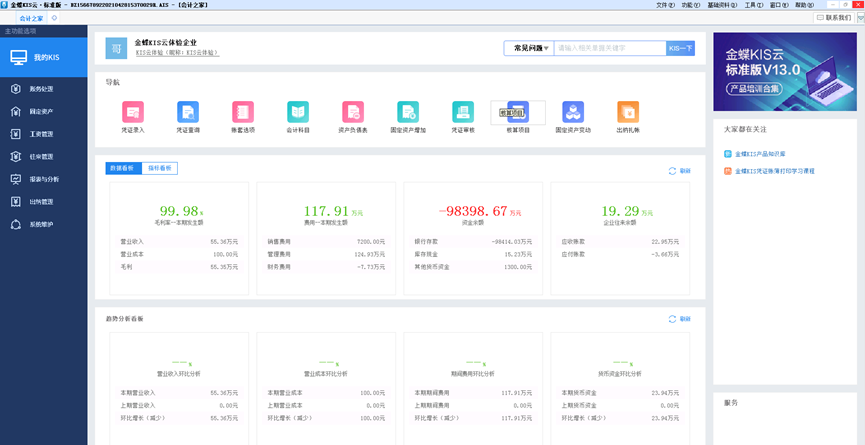Screen dimensions: 865x445
Task: Click the 营业成本环比分析 card title
Action: [x=326, y=373]
